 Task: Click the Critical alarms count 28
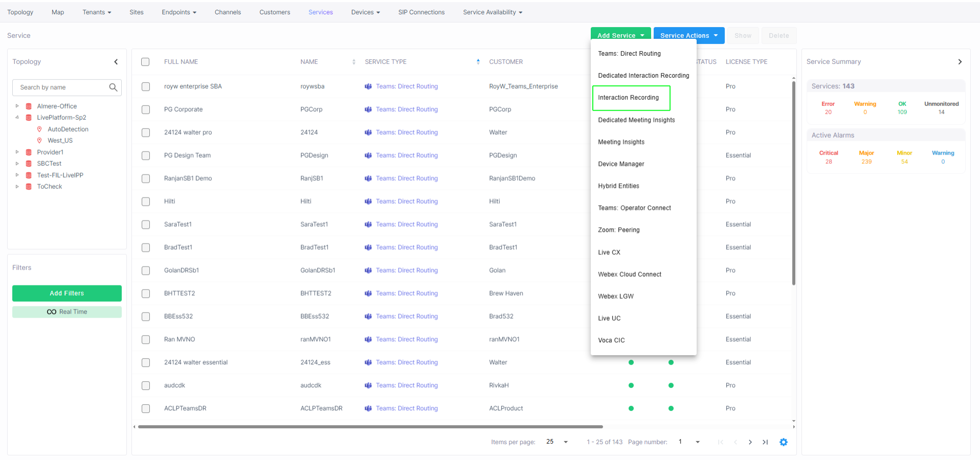[829, 162]
